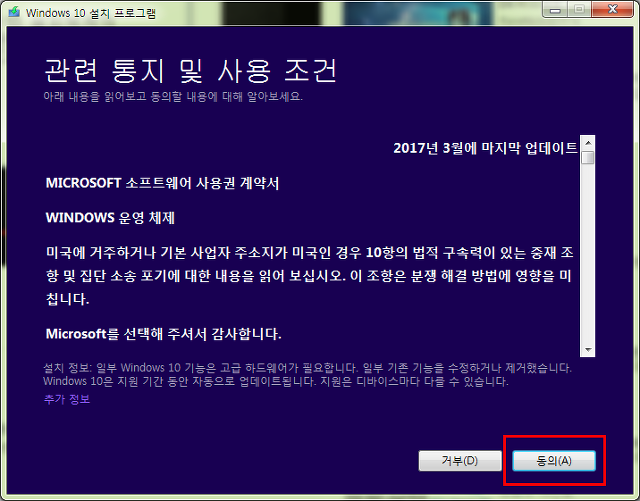640x501 pixels.
Task: Click the text 2017년 3월에 마지막 업데이트
Action: (x=485, y=148)
